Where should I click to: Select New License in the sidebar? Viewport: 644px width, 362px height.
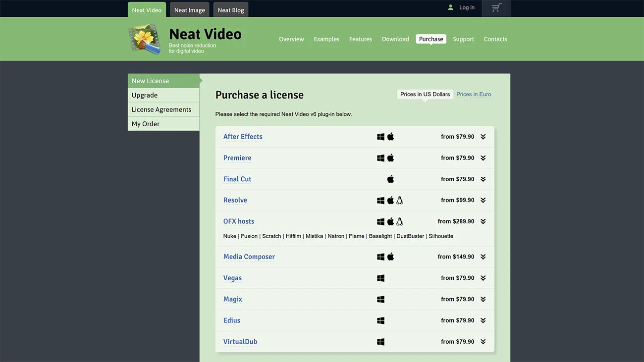click(163, 81)
